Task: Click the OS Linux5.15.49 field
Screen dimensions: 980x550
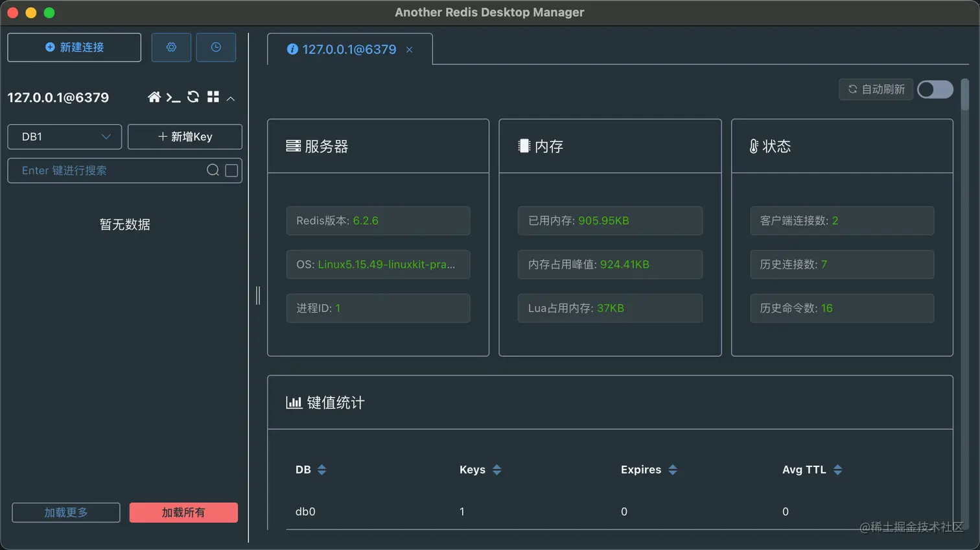Action: pos(378,265)
